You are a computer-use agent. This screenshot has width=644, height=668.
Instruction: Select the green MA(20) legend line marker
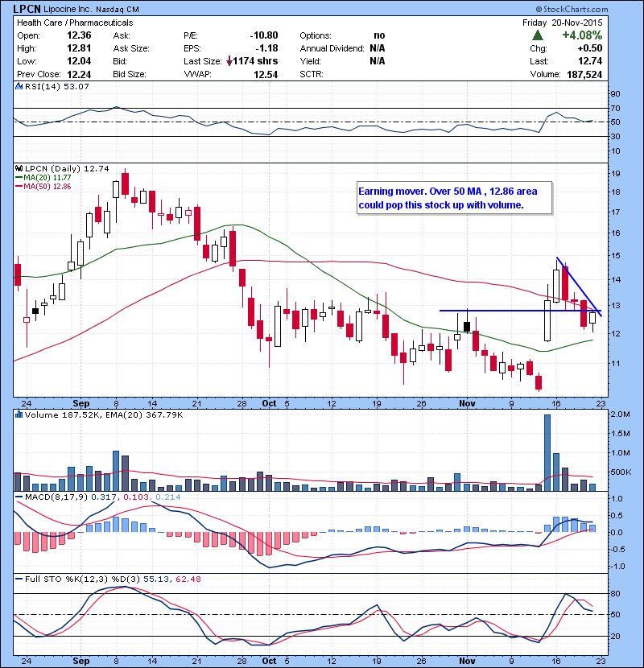tap(19, 177)
